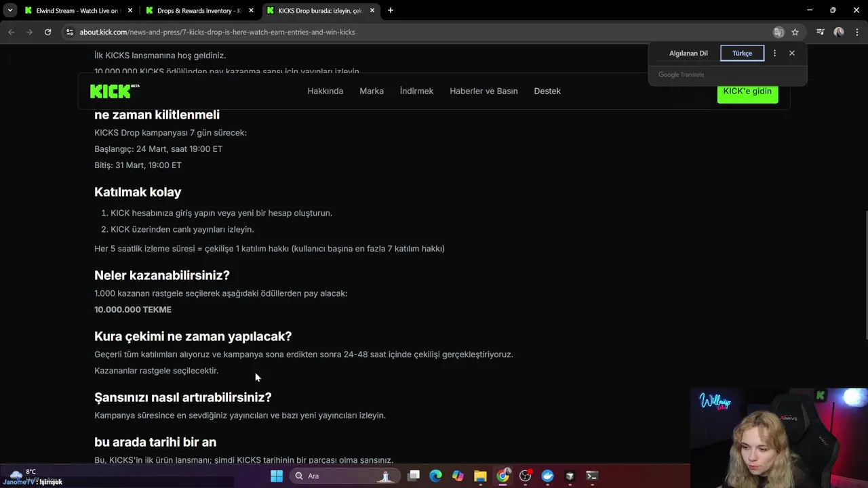Click the webcam overlay thumbnail
The height and width of the screenshot is (488, 868).
pos(779,438)
